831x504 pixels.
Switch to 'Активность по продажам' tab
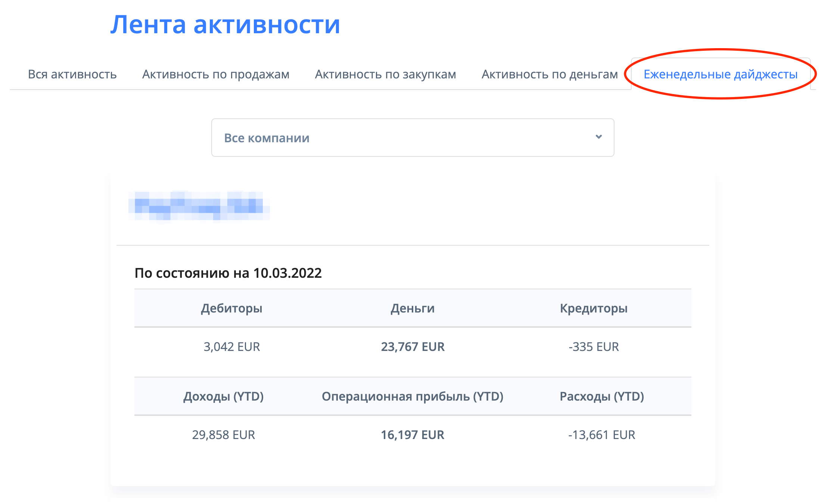(215, 74)
